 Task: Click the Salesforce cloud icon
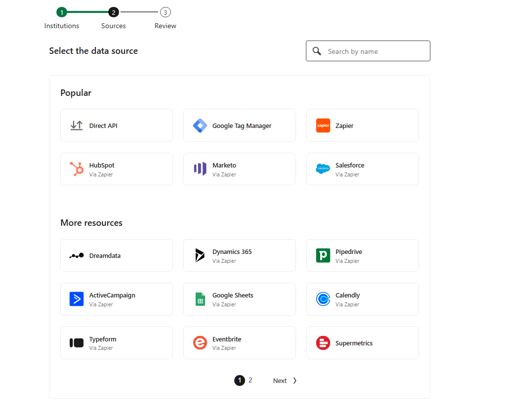pyautogui.click(x=323, y=168)
